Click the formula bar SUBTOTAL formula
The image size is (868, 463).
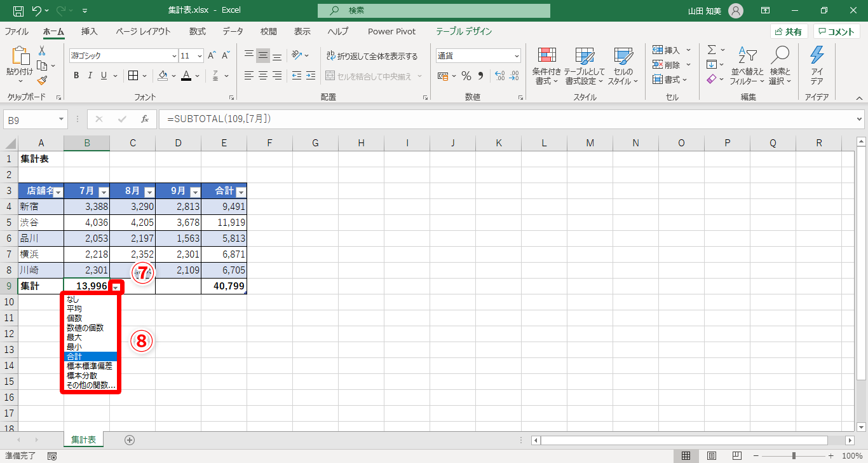[x=219, y=119]
